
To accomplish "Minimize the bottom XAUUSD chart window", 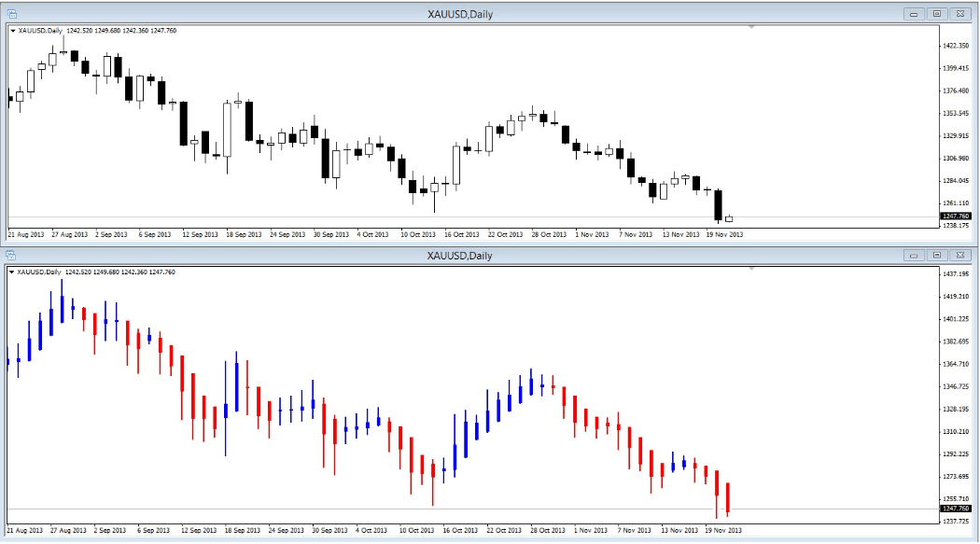I will pos(915,255).
